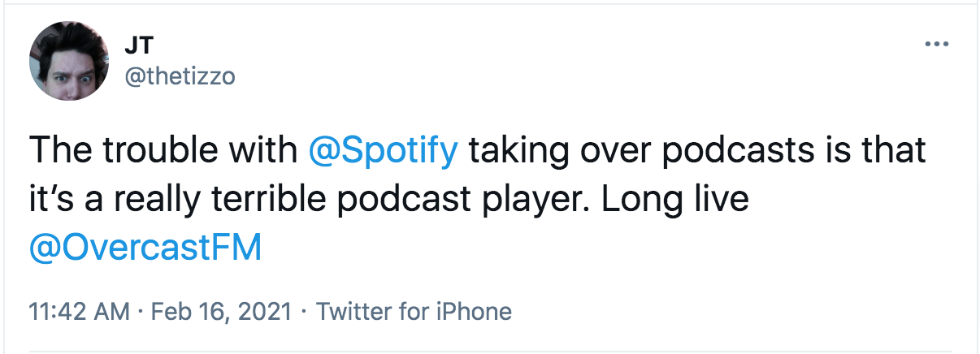The height and width of the screenshot is (354, 980).
Task: Visit the @OvercastFM mention
Action: pyautogui.click(x=145, y=248)
